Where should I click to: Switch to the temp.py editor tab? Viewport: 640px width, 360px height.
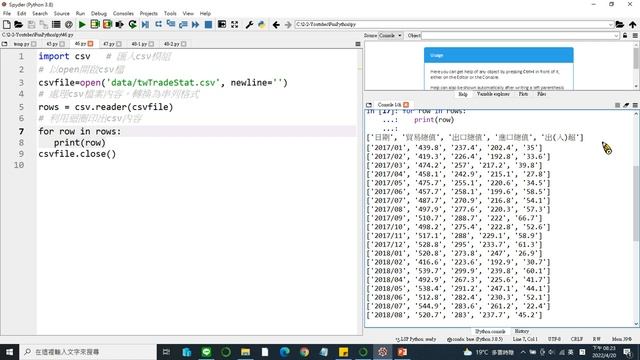tap(21, 44)
